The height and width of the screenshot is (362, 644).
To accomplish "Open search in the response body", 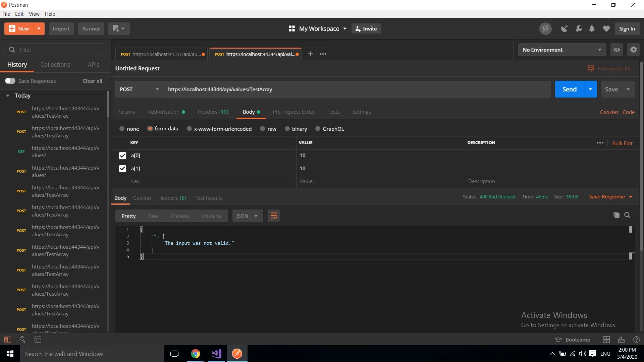I will pos(627,215).
